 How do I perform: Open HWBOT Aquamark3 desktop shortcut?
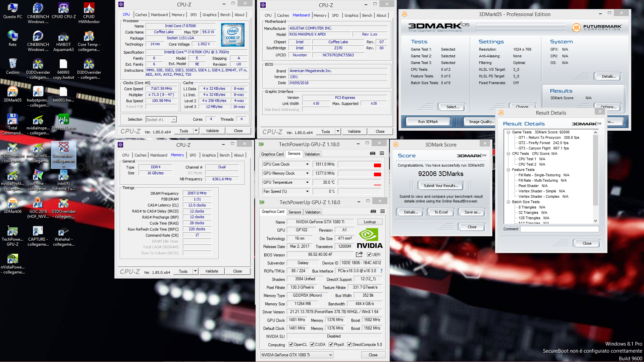click(x=63, y=41)
